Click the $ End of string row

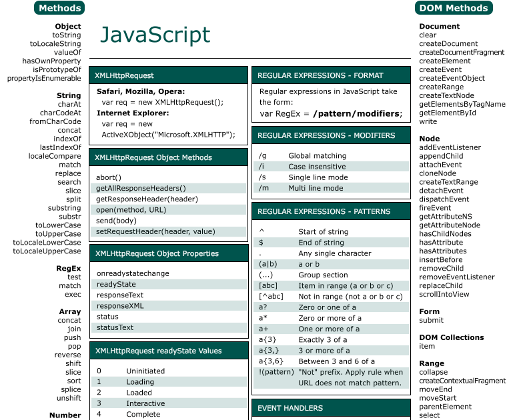pyautogui.click(x=331, y=242)
